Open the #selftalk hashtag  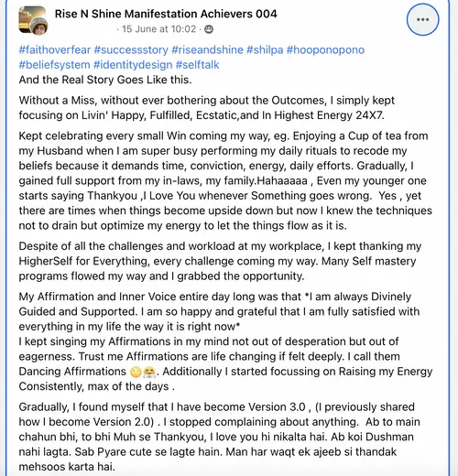[198, 65]
